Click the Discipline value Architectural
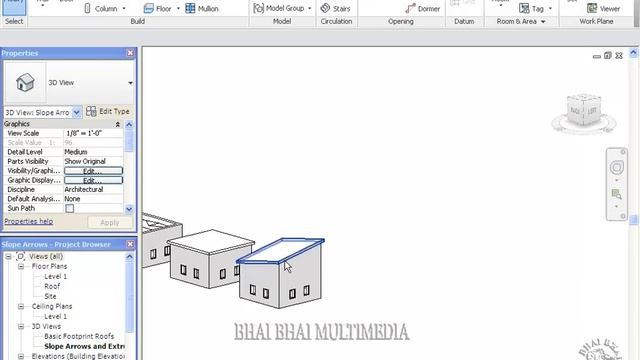640x360 pixels. click(x=93, y=189)
